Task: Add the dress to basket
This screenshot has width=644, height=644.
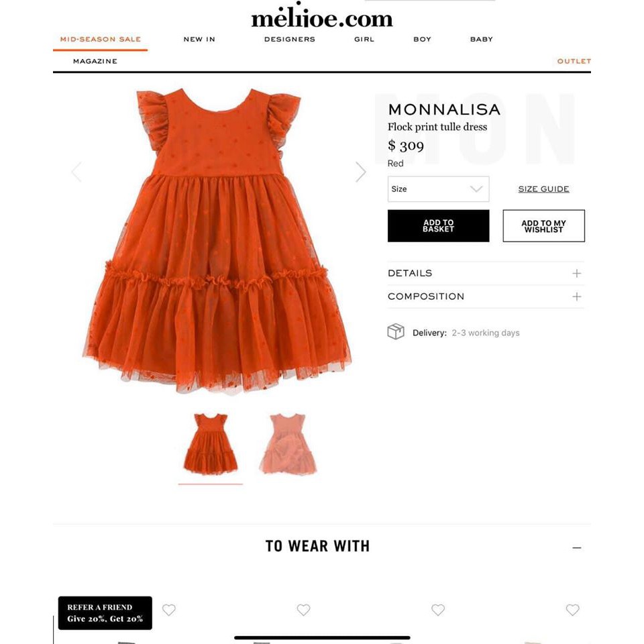Action: click(x=438, y=226)
